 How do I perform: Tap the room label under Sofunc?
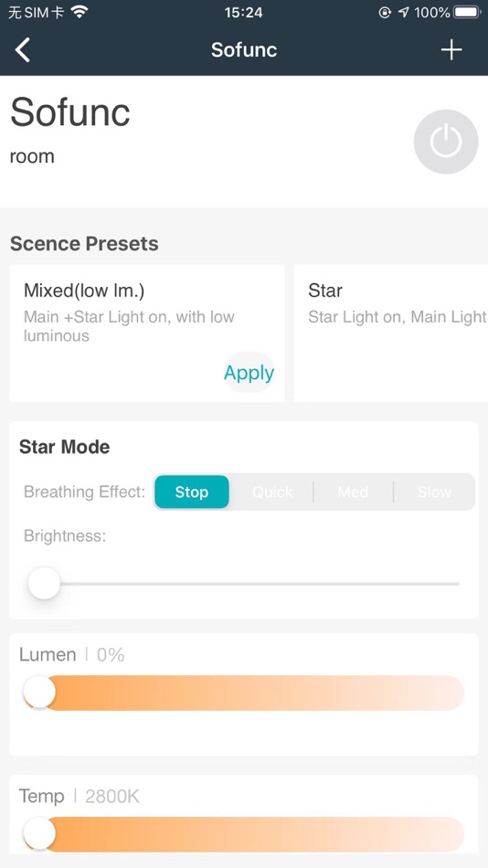point(32,156)
